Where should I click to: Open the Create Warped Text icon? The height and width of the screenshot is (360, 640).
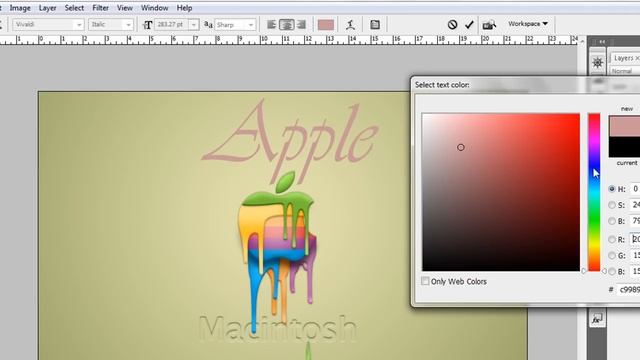(350, 25)
